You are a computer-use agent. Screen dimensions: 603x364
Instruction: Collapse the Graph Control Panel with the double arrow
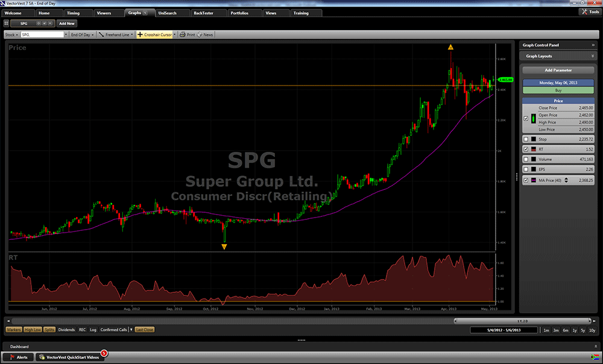pos(592,46)
